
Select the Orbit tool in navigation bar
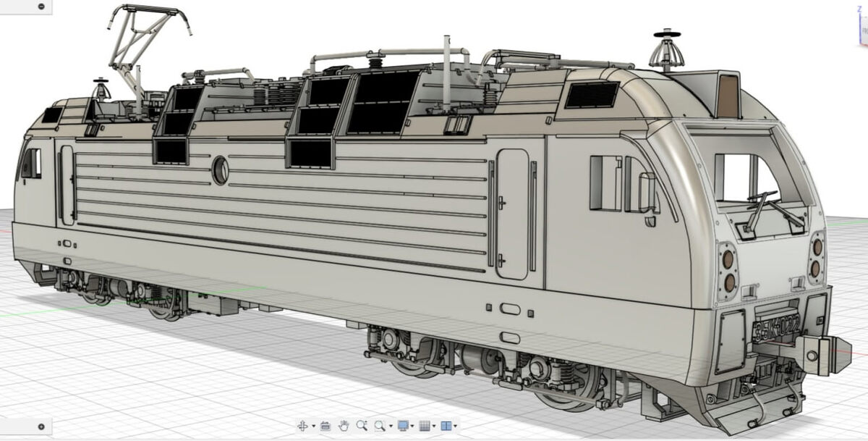point(302,426)
